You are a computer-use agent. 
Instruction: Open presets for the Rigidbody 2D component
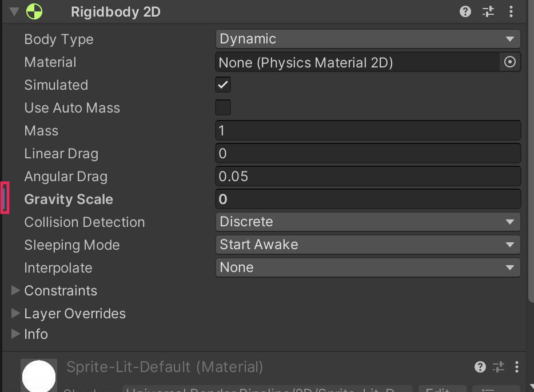point(488,11)
